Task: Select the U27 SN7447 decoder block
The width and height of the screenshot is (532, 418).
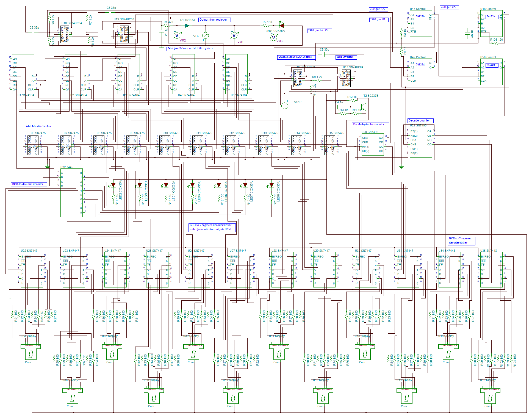Action: 241,270
